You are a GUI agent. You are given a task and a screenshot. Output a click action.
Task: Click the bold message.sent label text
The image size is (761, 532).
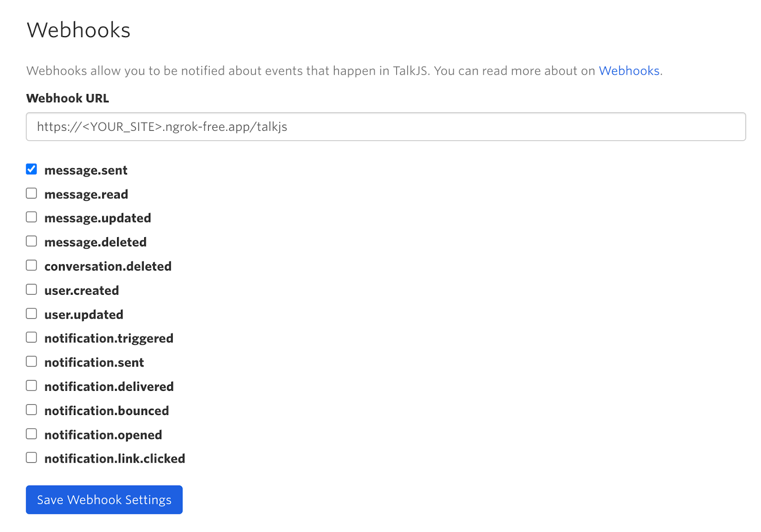tap(86, 170)
